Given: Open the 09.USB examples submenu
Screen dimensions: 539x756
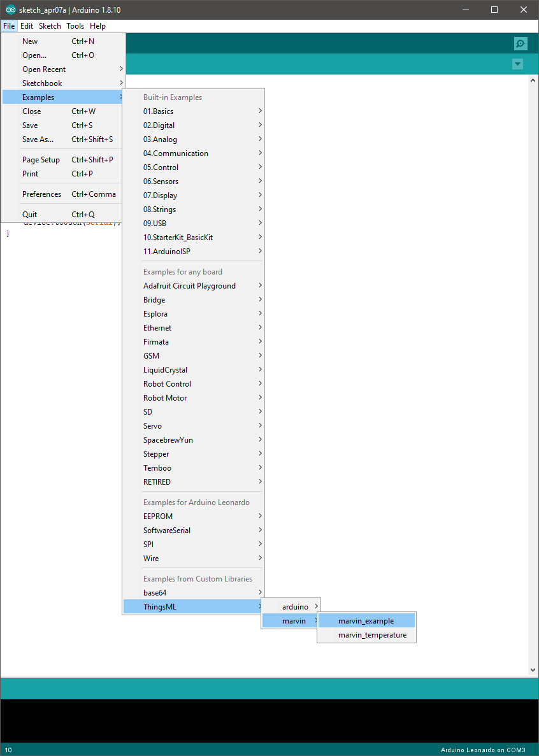Looking at the screenshot, I should click(x=193, y=223).
